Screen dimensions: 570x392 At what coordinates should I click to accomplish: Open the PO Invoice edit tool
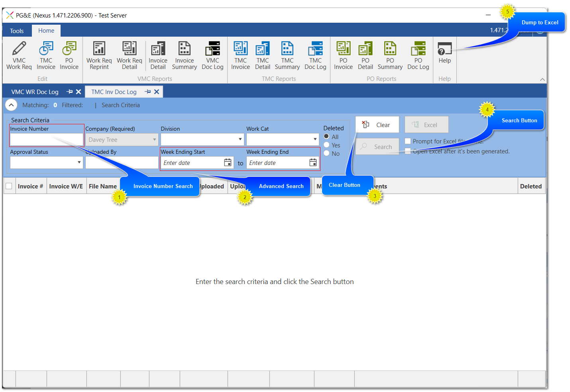(69, 55)
